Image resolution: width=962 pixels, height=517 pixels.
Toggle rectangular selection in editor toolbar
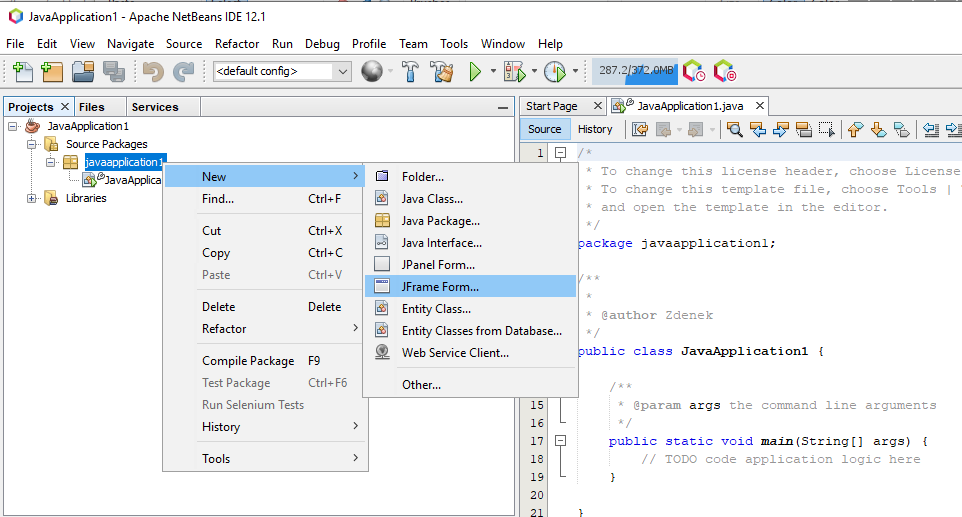pos(826,129)
